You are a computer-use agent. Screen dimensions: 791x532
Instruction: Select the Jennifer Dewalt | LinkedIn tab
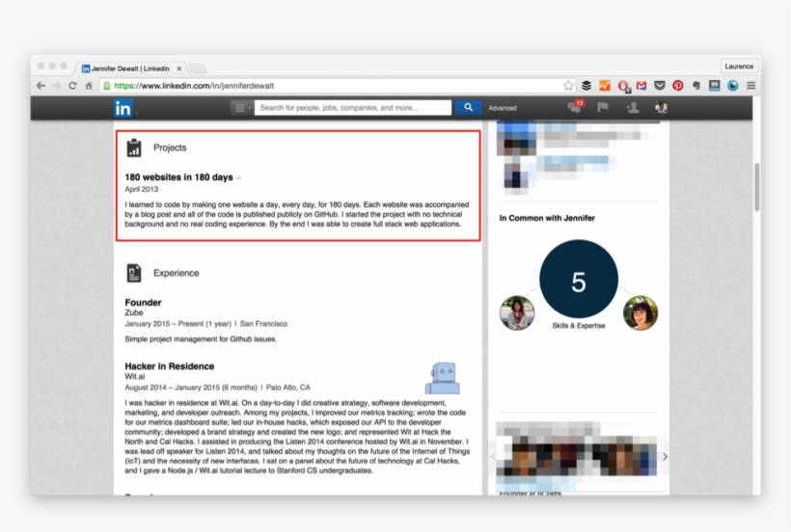(130, 68)
